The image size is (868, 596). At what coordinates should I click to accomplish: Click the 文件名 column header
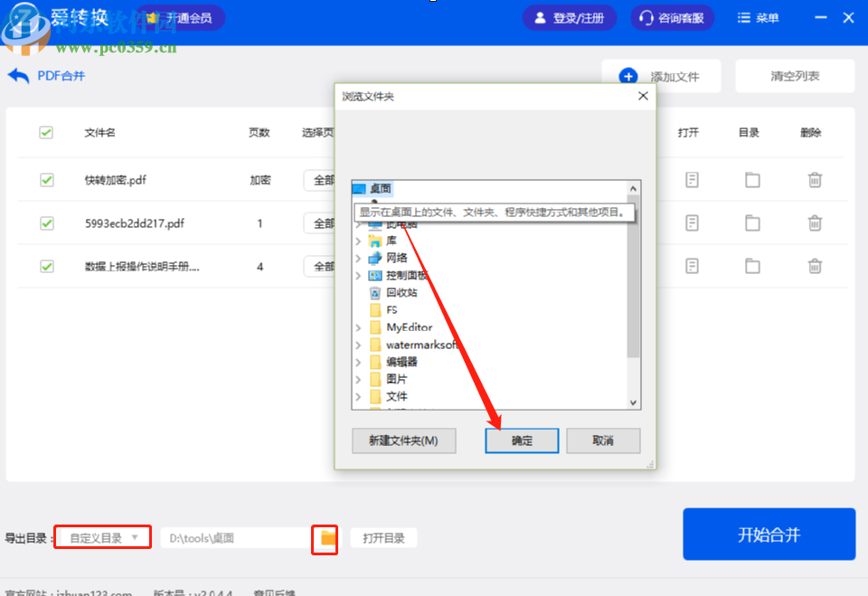pos(99,132)
